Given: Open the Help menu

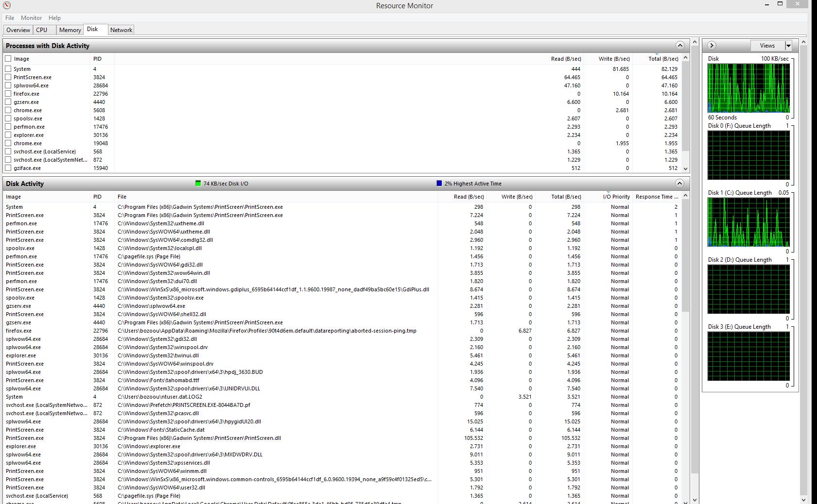Looking at the screenshot, I should click(54, 18).
